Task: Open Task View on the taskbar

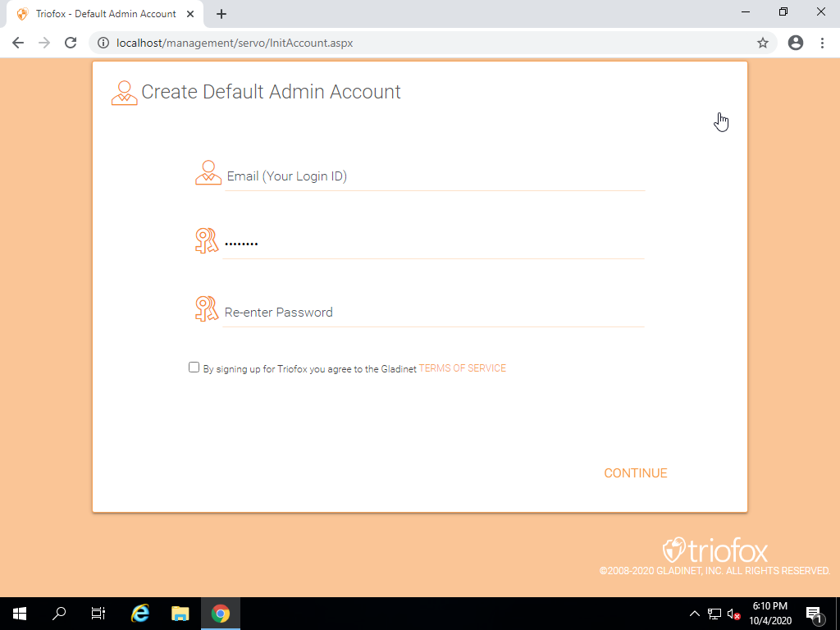Action: click(98, 614)
